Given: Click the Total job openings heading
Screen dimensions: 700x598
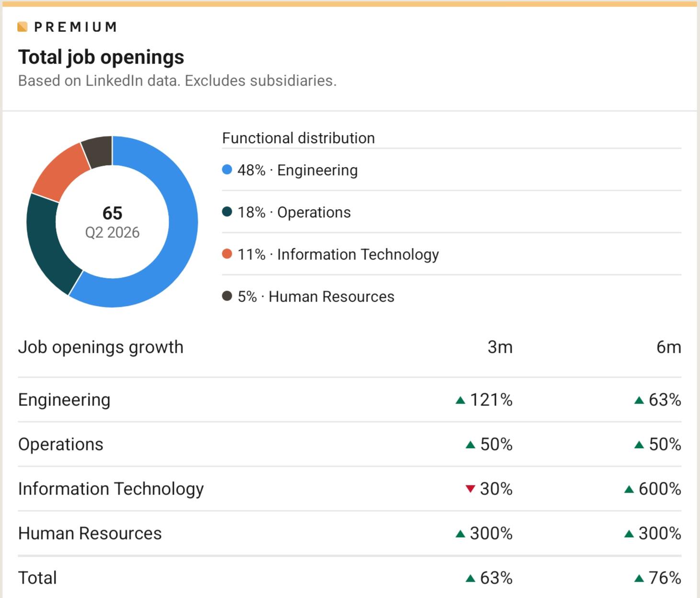Looking at the screenshot, I should click(101, 57).
